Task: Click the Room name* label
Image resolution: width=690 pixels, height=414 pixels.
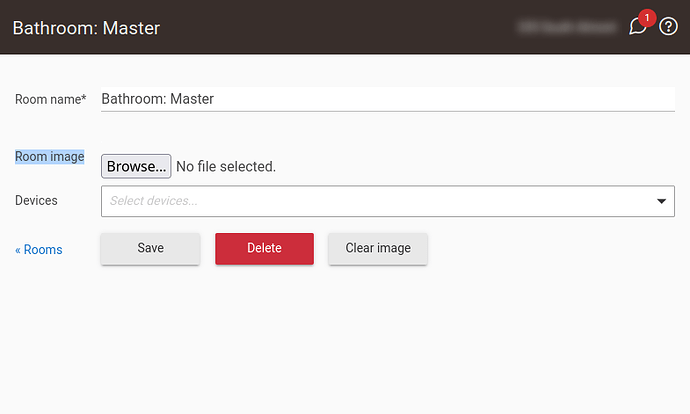Action: click(x=51, y=99)
